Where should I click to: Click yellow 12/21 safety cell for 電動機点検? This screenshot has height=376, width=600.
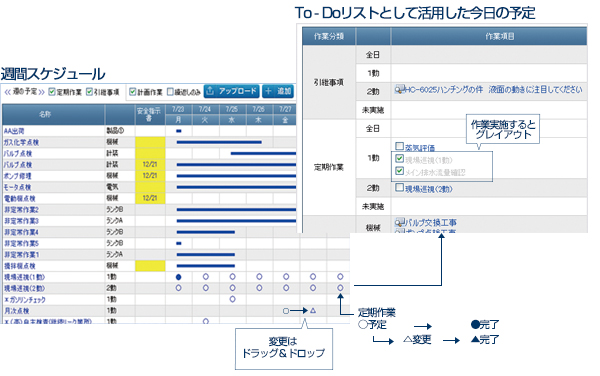tap(150, 198)
